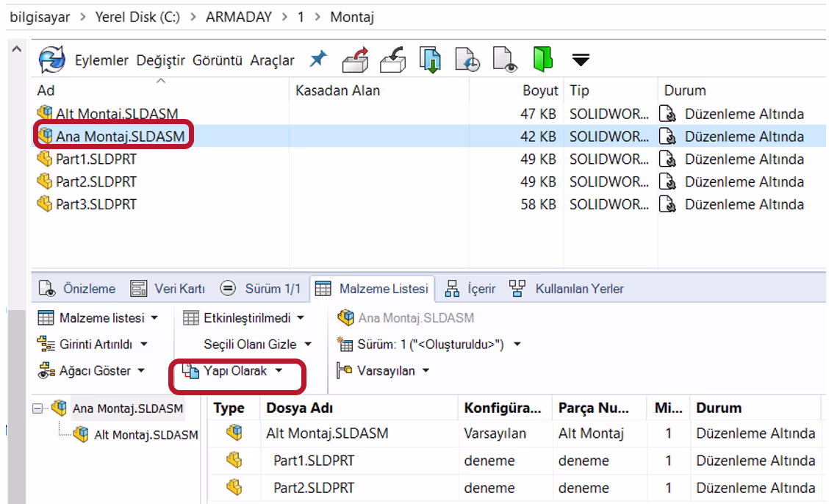
Task: Switch to the Malzeme Listesi tab
Action: (x=372, y=289)
